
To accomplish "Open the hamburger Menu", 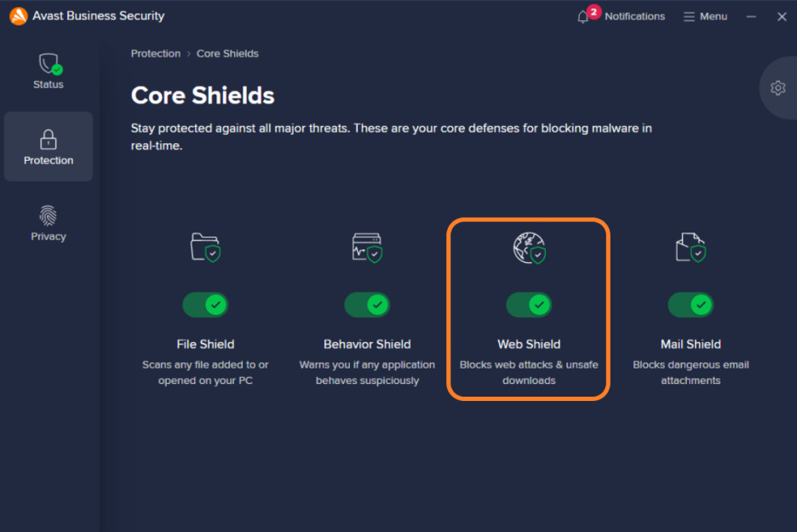I will [x=706, y=17].
